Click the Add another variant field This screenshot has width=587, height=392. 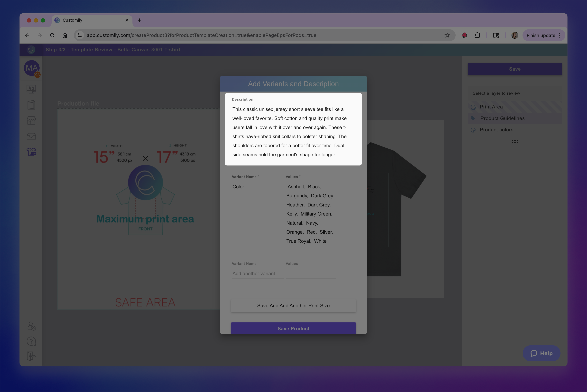(257, 273)
